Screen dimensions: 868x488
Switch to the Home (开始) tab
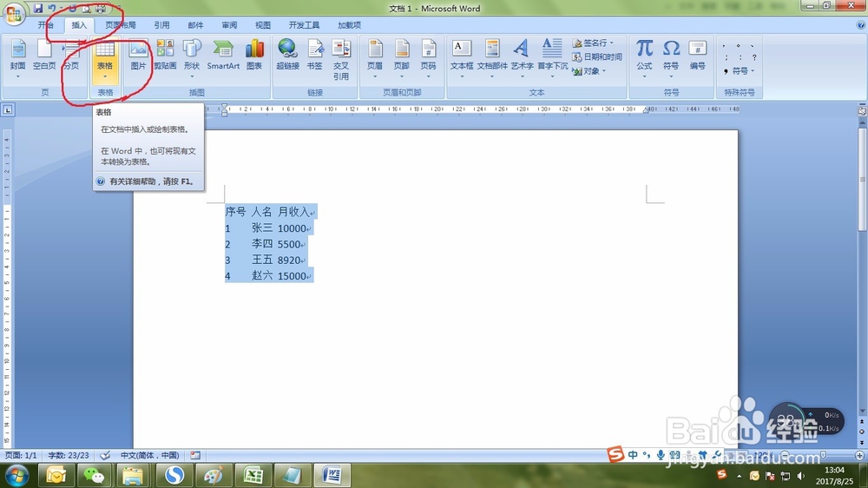[46, 25]
